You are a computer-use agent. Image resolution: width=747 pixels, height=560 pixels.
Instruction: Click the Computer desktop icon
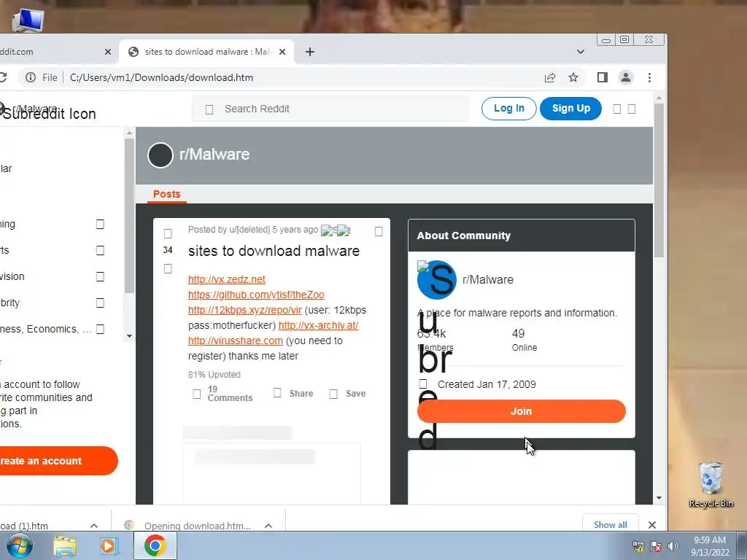[28, 20]
